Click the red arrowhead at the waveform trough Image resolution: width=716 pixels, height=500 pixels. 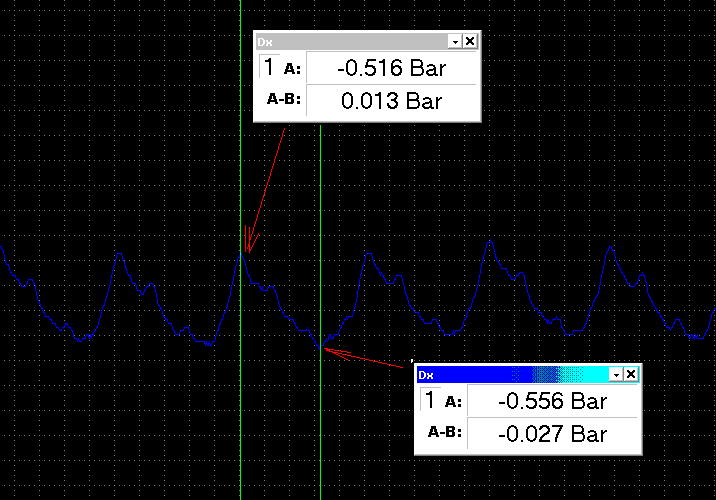pos(336,353)
